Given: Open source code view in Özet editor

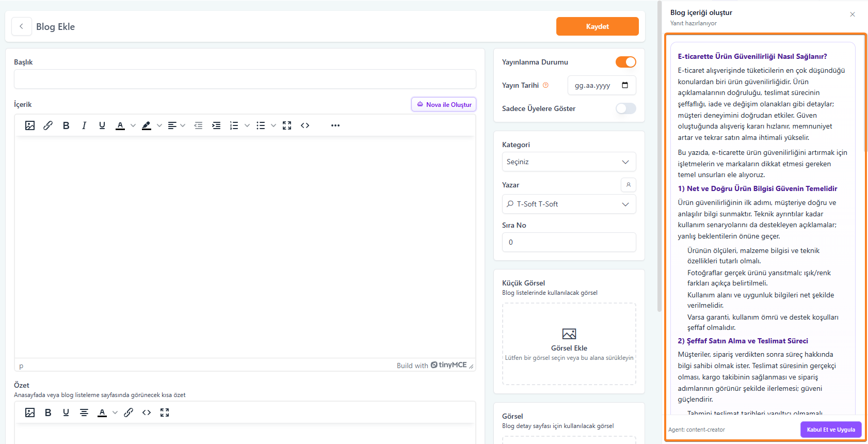Looking at the screenshot, I should (147, 413).
